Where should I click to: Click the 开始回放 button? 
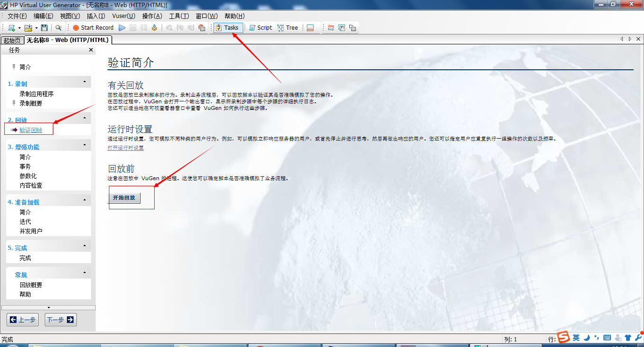pyautogui.click(x=124, y=198)
